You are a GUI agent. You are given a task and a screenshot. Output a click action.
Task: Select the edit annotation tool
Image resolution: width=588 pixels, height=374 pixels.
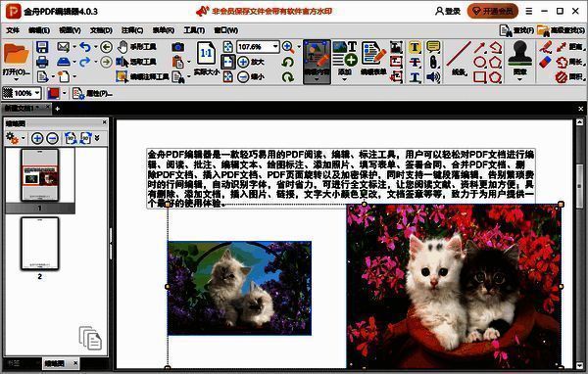click(142, 76)
